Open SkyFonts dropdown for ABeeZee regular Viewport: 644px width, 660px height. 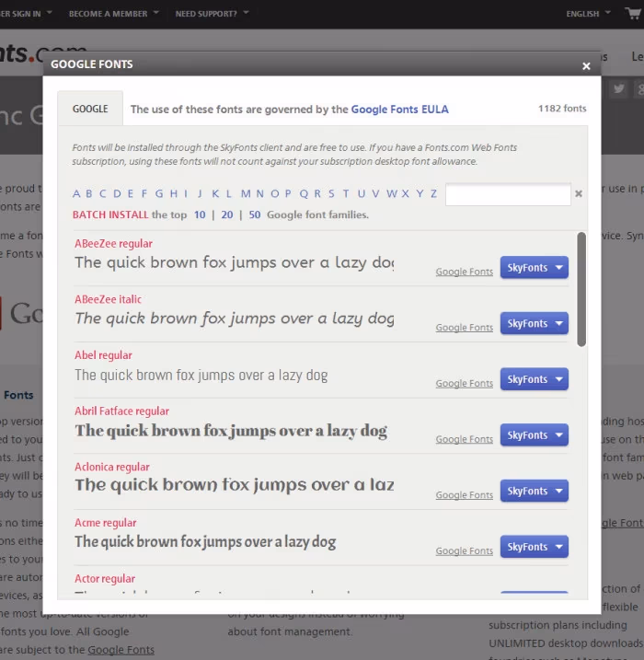pos(535,267)
